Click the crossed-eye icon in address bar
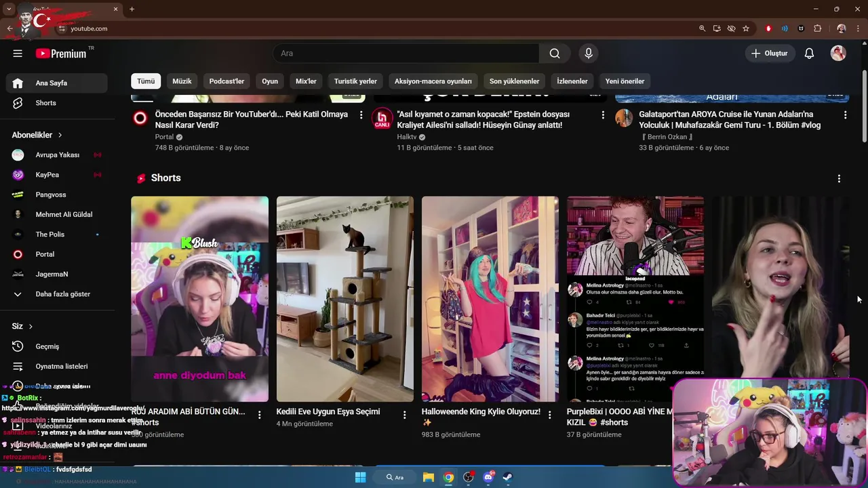 point(731,28)
